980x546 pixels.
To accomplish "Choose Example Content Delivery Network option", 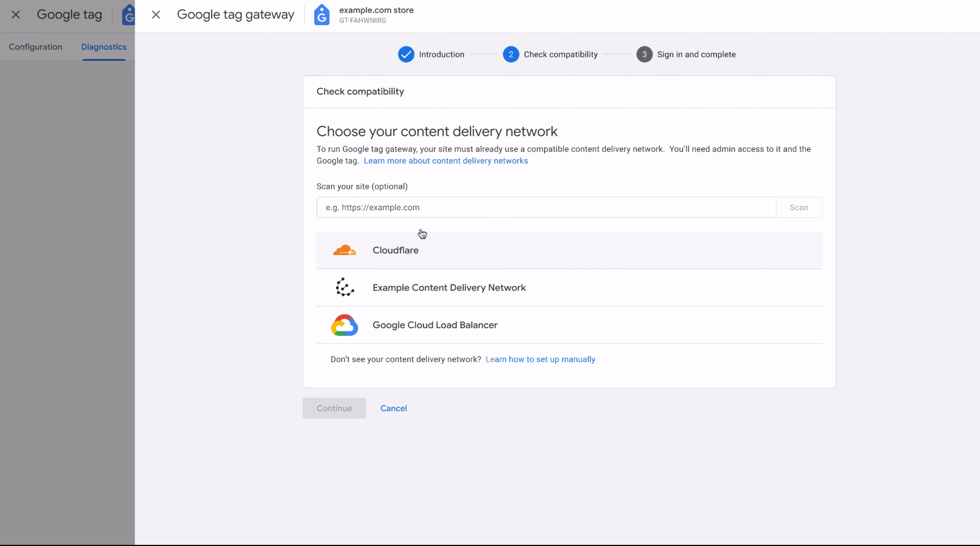I will pyautogui.click(x=569, y=288).
